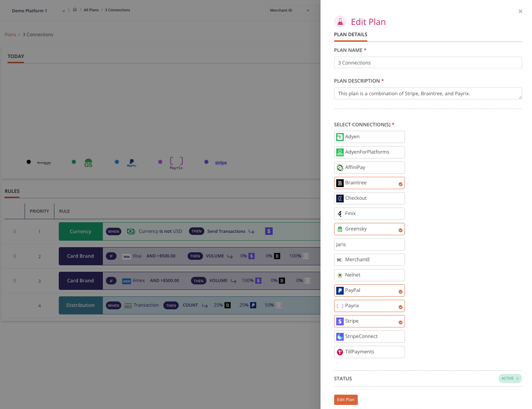The height and width of the screenshot is (409, 532).
Task: Click into the Plan Name field
Action: tap(427, 63)
